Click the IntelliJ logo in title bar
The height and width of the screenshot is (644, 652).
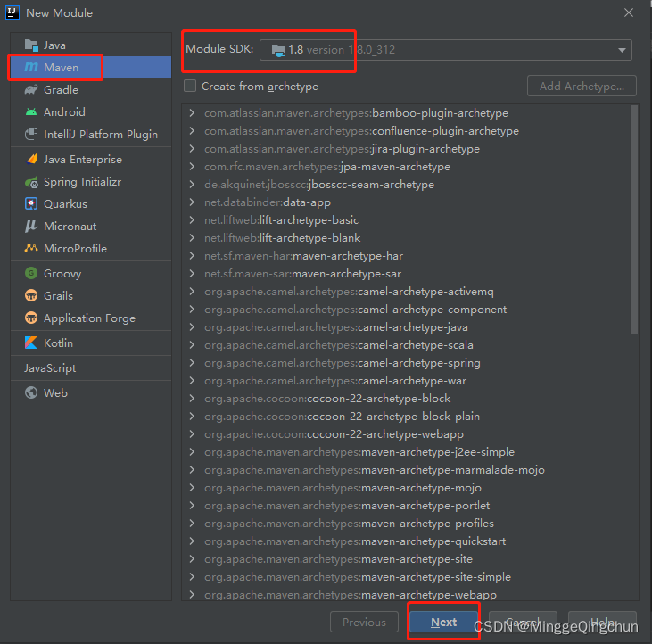(x=12, y=12)
